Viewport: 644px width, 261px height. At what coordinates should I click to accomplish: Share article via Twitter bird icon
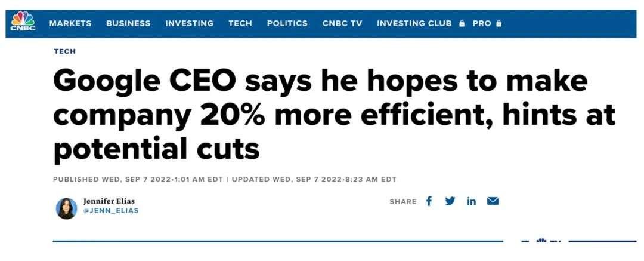coord(450,201)
